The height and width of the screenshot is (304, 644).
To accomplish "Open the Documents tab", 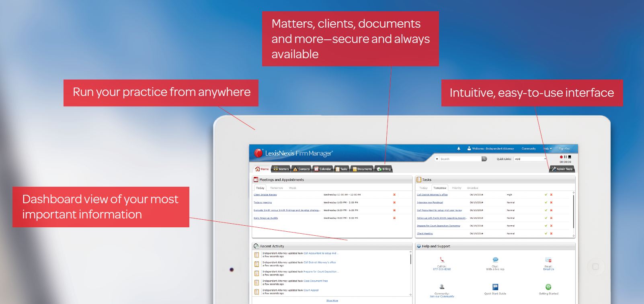I will (x=362, y=169).
